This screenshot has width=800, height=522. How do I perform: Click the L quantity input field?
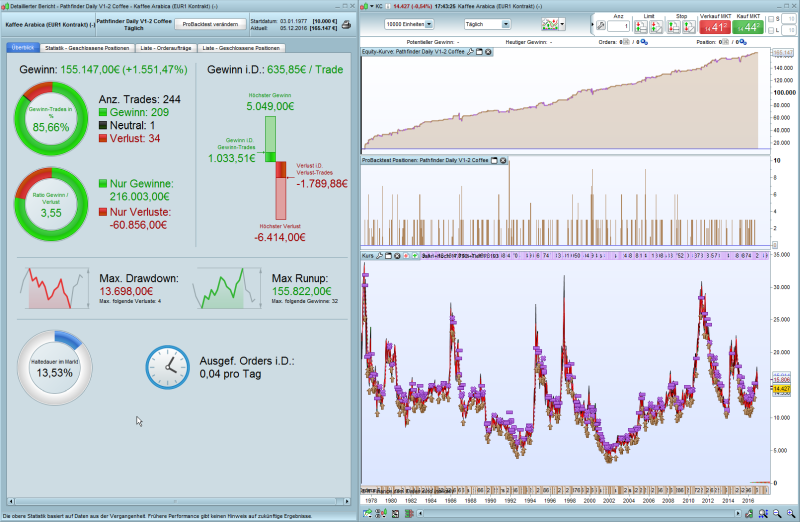[x=790, y=31]
